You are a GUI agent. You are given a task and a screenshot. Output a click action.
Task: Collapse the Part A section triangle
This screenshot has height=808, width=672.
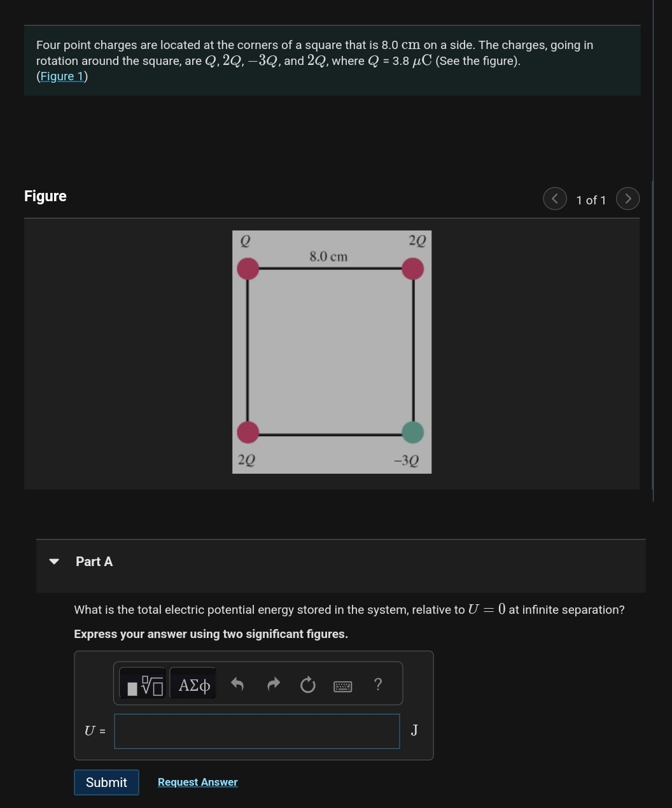coord(54,561)
